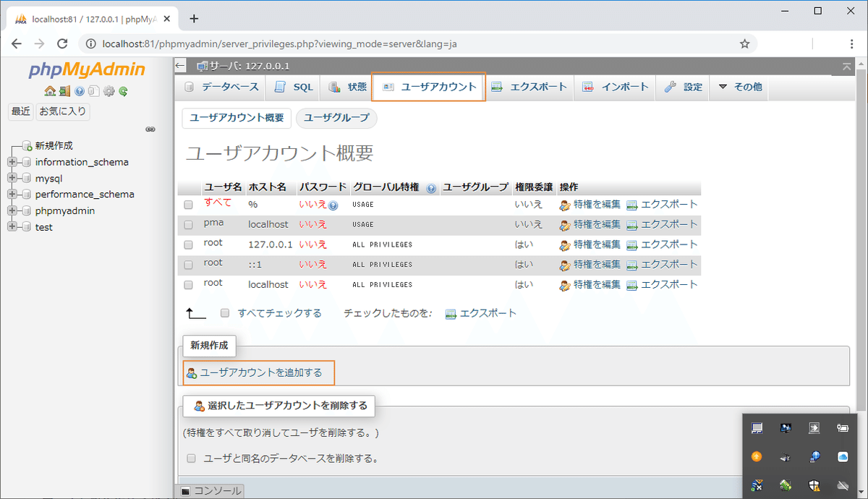
Task: Open the 設定 tab
Action: (x=684, y=87)
